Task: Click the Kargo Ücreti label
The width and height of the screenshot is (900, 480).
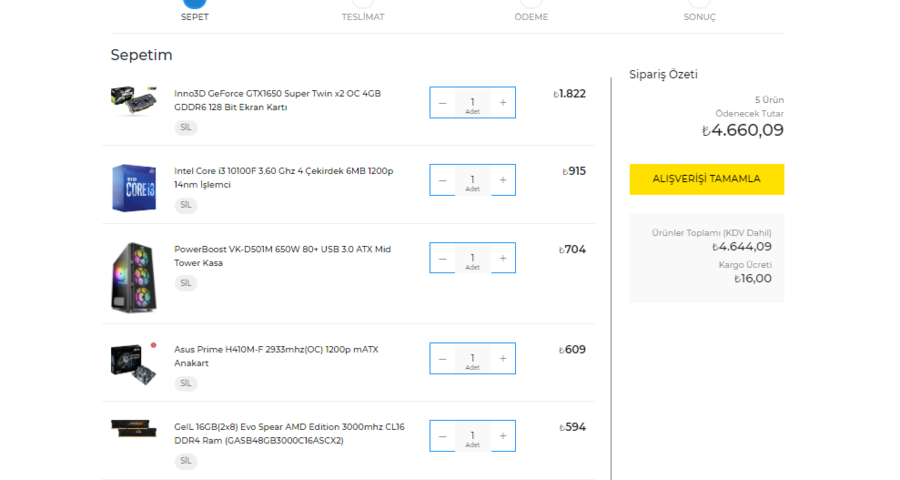Action: click(745, 265)
